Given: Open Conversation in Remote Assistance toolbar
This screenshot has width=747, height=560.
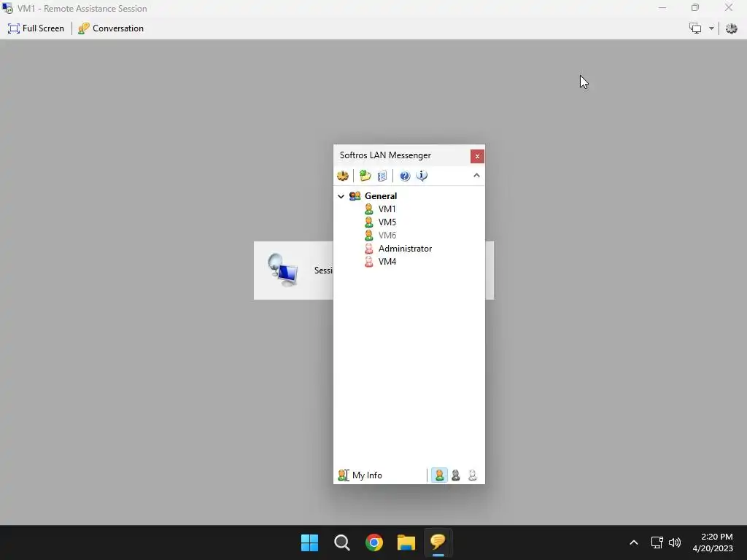Looking at the screenshot, I should coord(111,28).
